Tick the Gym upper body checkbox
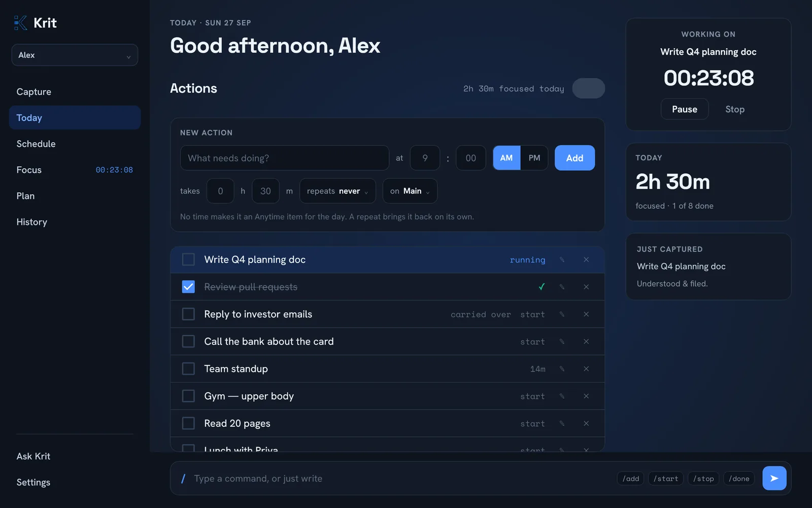Image resolution: width=812 pixels, height=508 pixels. pos(188,396)
